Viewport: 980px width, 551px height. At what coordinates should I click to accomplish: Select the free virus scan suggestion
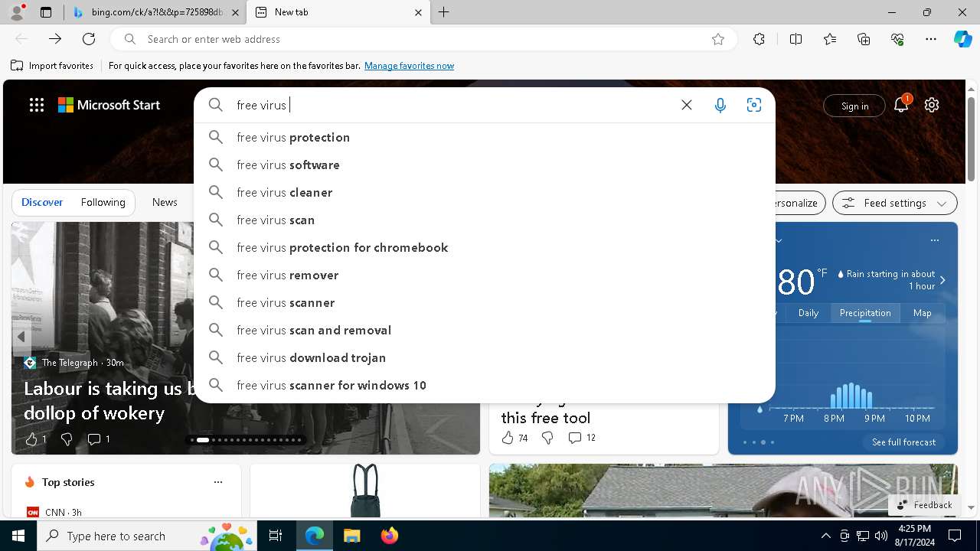(485, 220)
